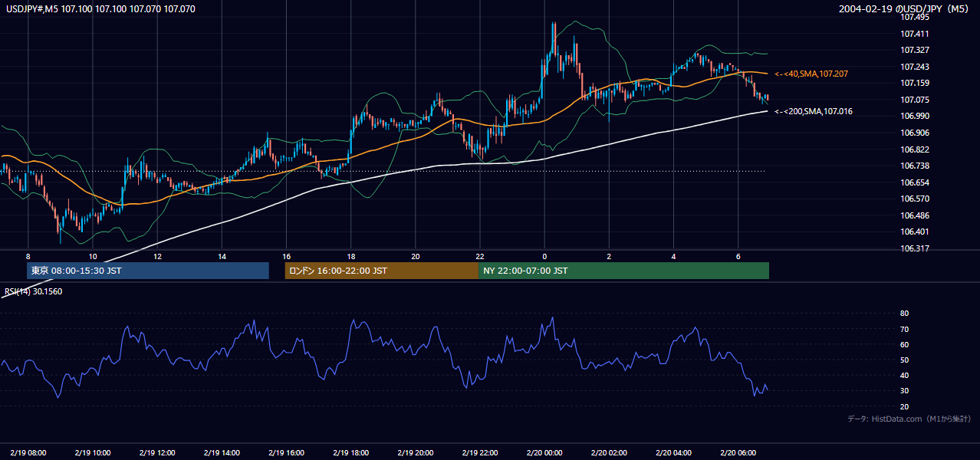Click hour label 0 on the price chart axis

point(544,256)
